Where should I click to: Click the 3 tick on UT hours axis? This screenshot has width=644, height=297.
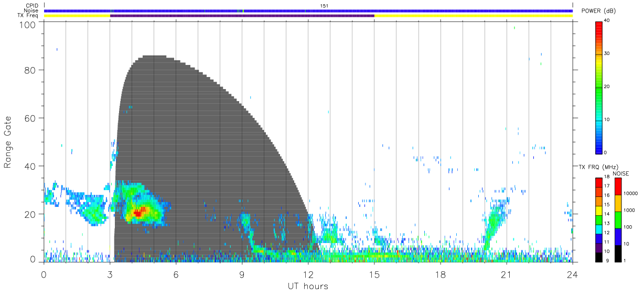point(110,274)
